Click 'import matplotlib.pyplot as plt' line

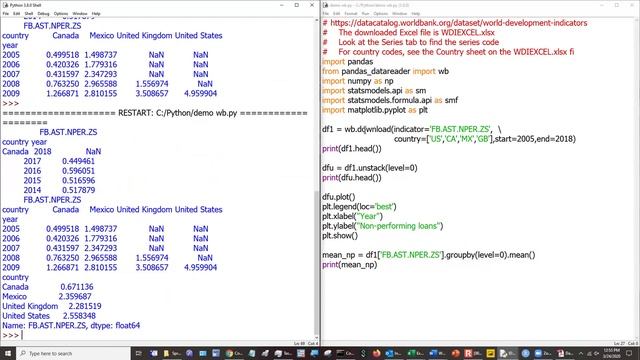375,110
